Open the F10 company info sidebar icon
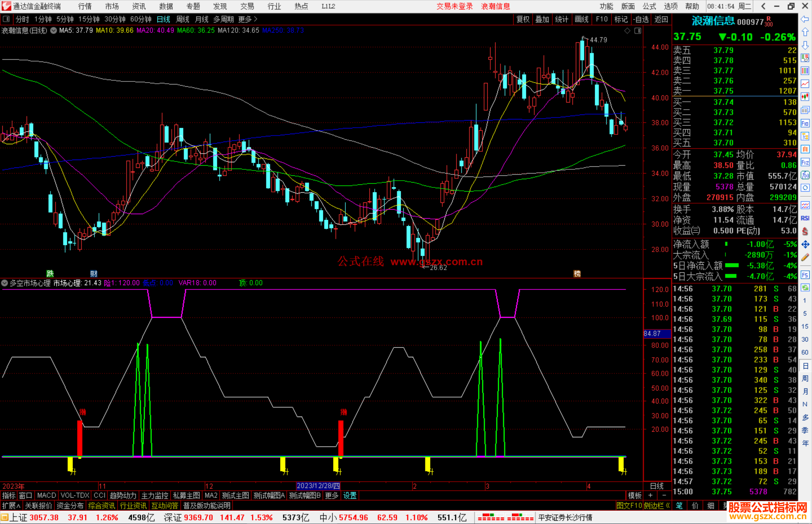Viewport: 812px width, 524px height. 805,123
